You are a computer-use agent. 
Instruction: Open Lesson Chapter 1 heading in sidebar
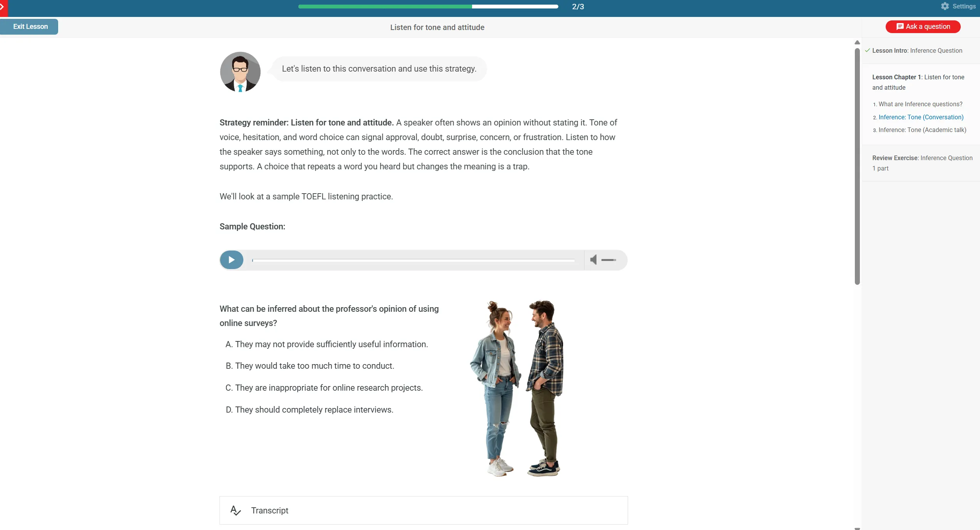918,82
